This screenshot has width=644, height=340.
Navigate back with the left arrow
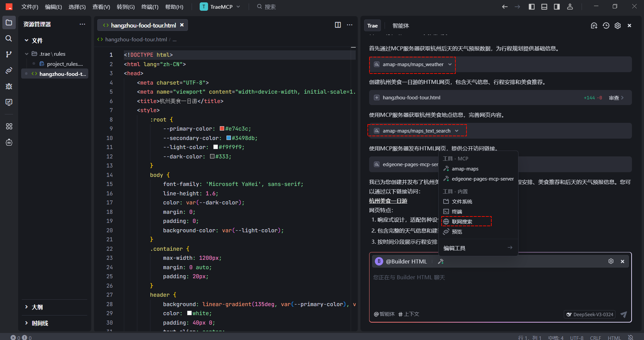pyautogui.click(x=505, y=7)
